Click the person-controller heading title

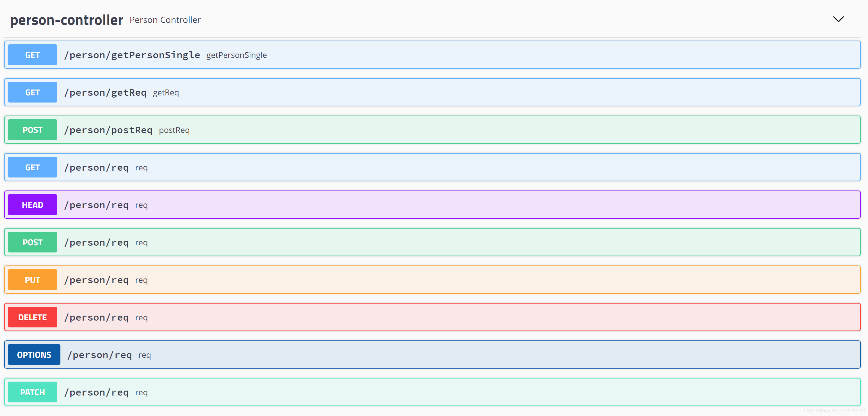(67, 20)
